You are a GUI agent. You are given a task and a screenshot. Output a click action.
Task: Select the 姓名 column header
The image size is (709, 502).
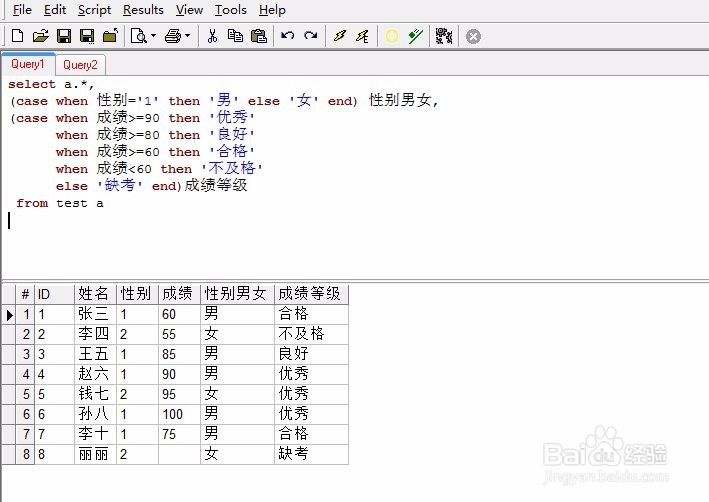[x=95, y=294]
